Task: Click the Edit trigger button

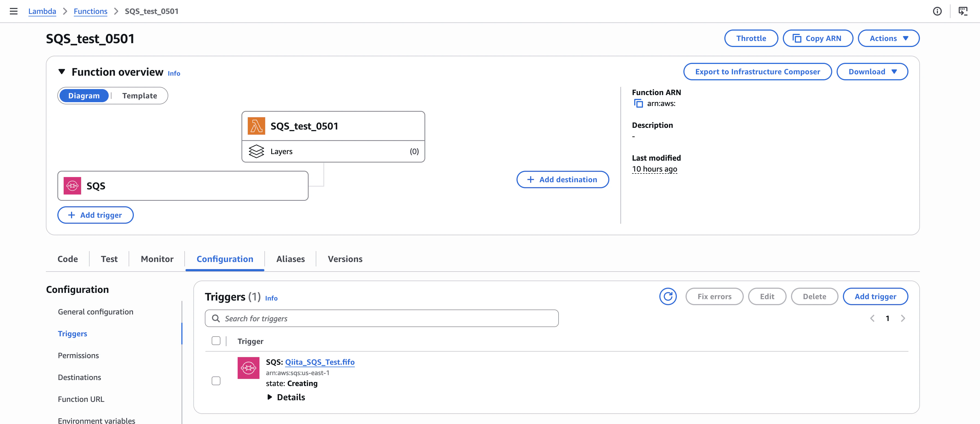Action: pyautogui.click(x=767, y=296)
